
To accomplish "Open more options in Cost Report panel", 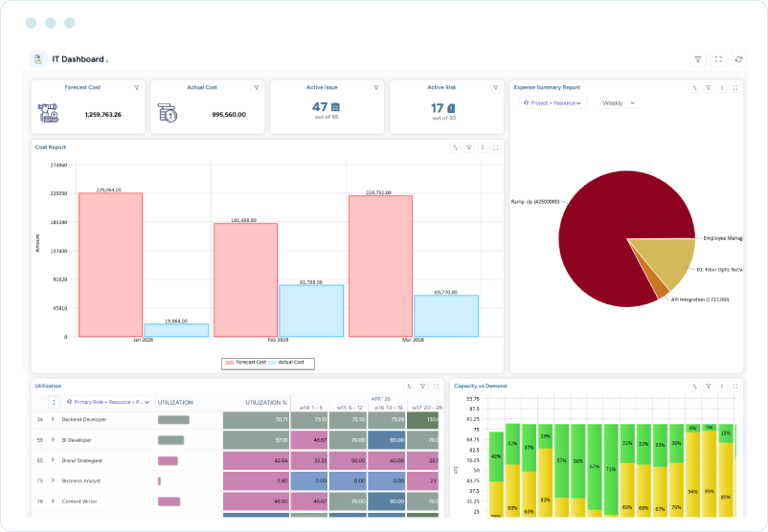I will click(x=483, y=147).
